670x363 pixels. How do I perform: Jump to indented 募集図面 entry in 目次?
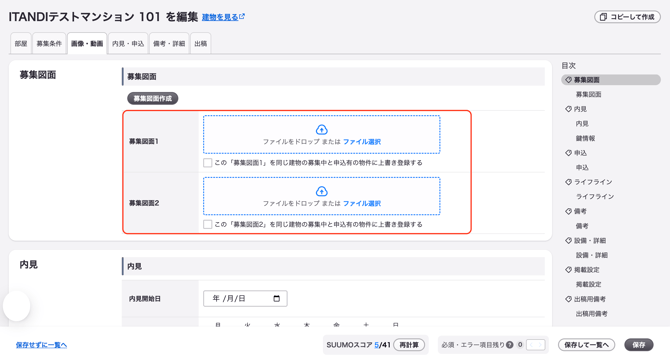588,94
